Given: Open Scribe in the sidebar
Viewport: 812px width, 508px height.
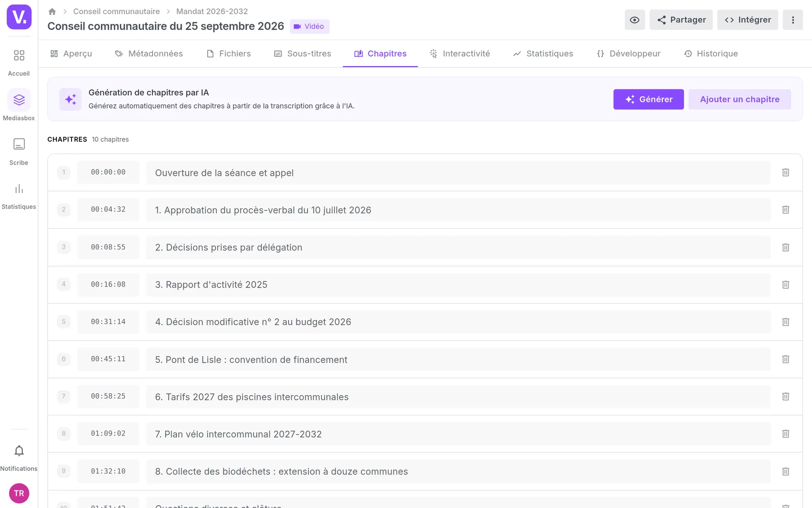Looking at the screenshot, I should 19,151.
